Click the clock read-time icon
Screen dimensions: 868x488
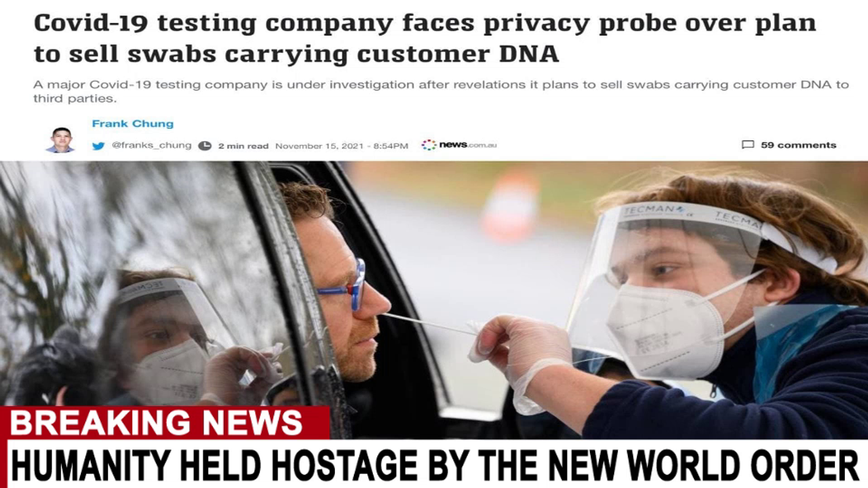click(205, 146)
